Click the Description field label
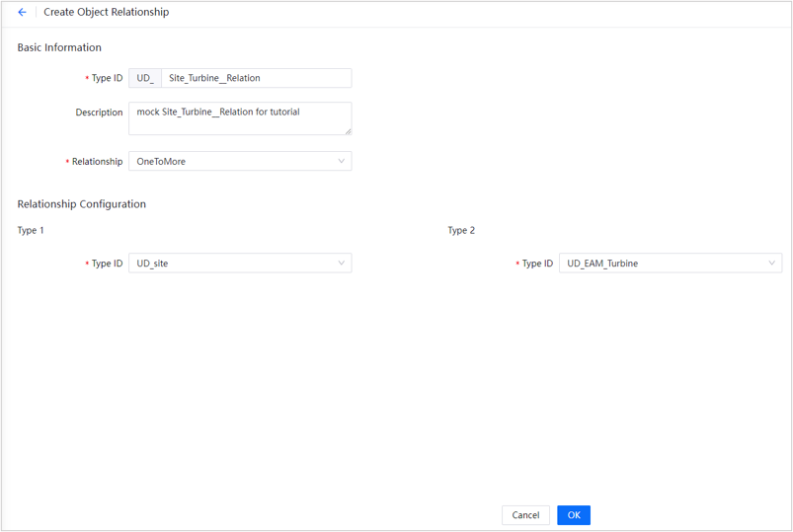Screen dimensions: 793x532 (x=99, y=113)
